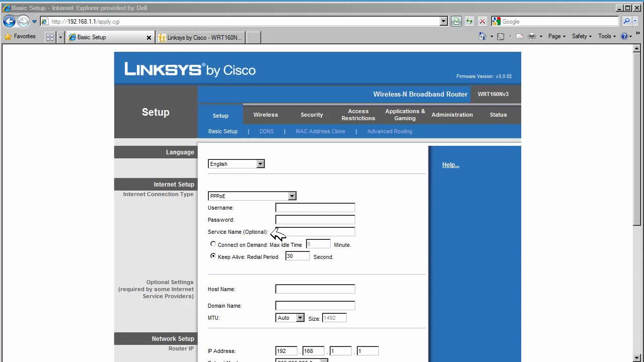This screenshot has width=644, height=362.
Task: Open the Applications & Gaming tab
Action: [405, 115]
